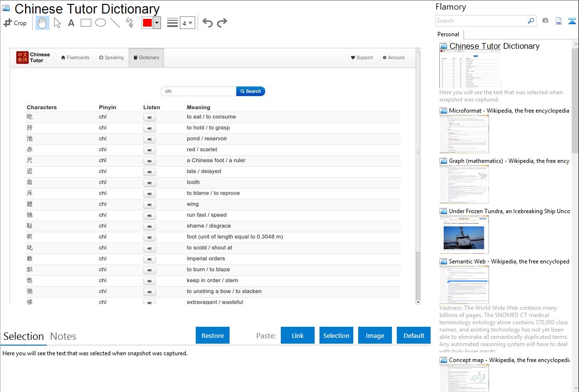Select the 'Concept map - Wikipedia' snapshot title
This screenshot has width=579, height=392.
coord(509,360)
